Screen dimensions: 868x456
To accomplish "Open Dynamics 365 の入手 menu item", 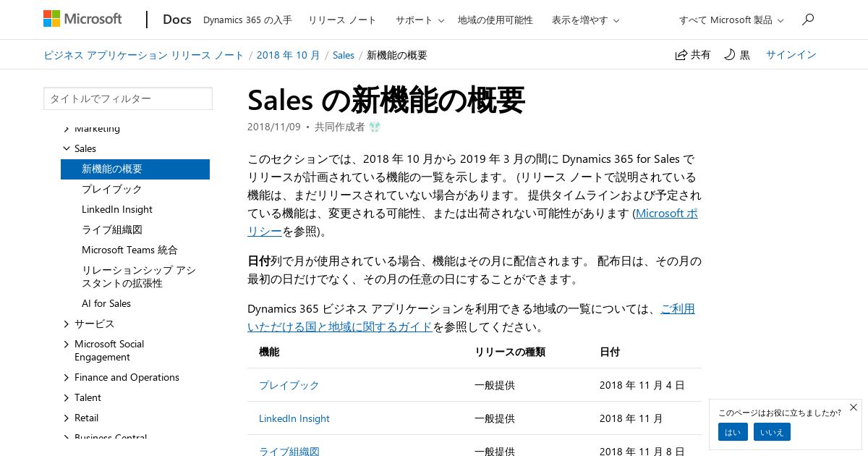I will pyautogui.click(x=247, y=20).
